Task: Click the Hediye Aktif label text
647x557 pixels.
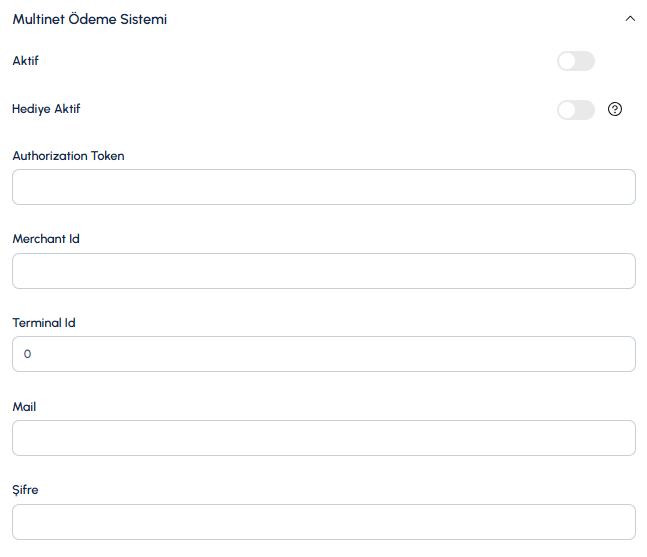Action: 46,109
